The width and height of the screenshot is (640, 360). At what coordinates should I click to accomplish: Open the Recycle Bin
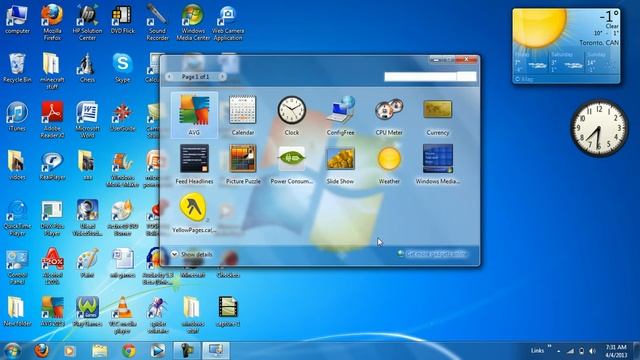[x=17, y=69]
